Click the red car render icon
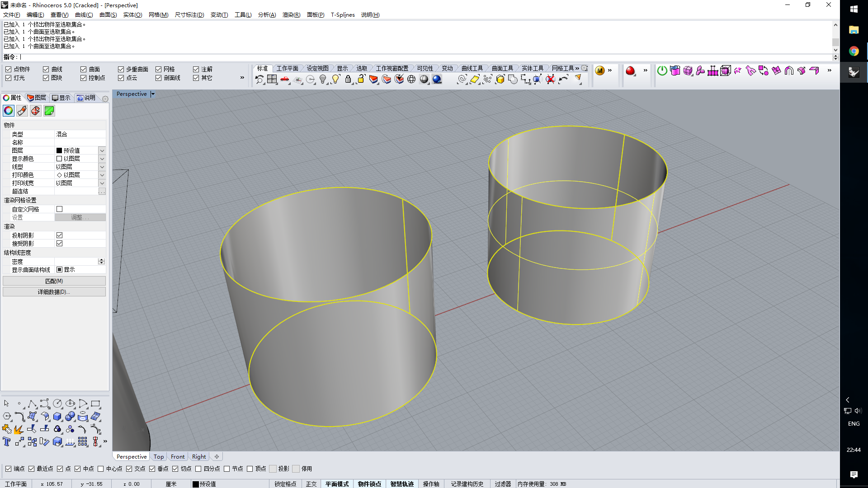Image resolution: width=868 pixels, height=488 pixels. click(285, 80)
